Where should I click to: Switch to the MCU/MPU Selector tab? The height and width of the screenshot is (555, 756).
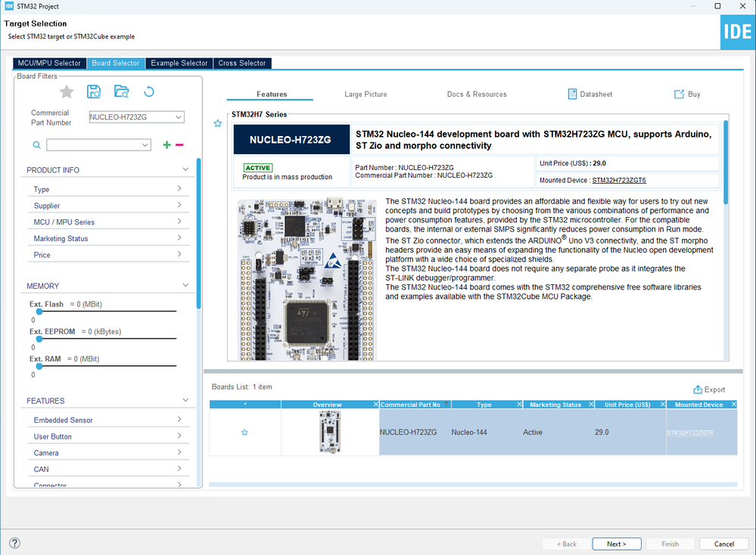pyautogui.click(x=49, y=63)
